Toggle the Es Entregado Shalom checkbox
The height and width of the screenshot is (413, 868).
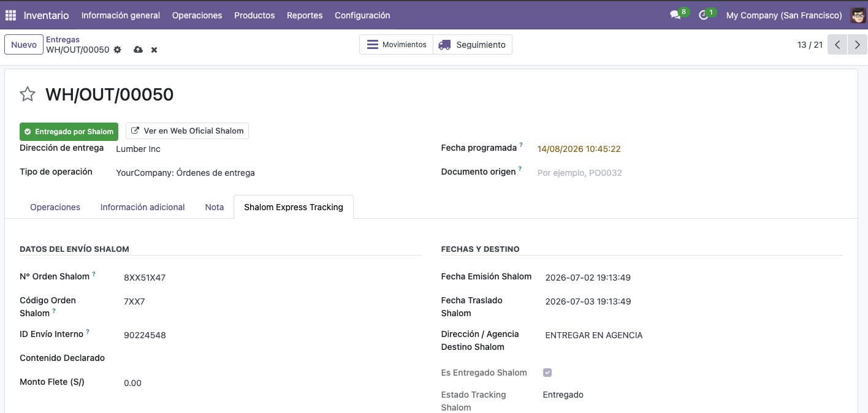tap(547, 373)
